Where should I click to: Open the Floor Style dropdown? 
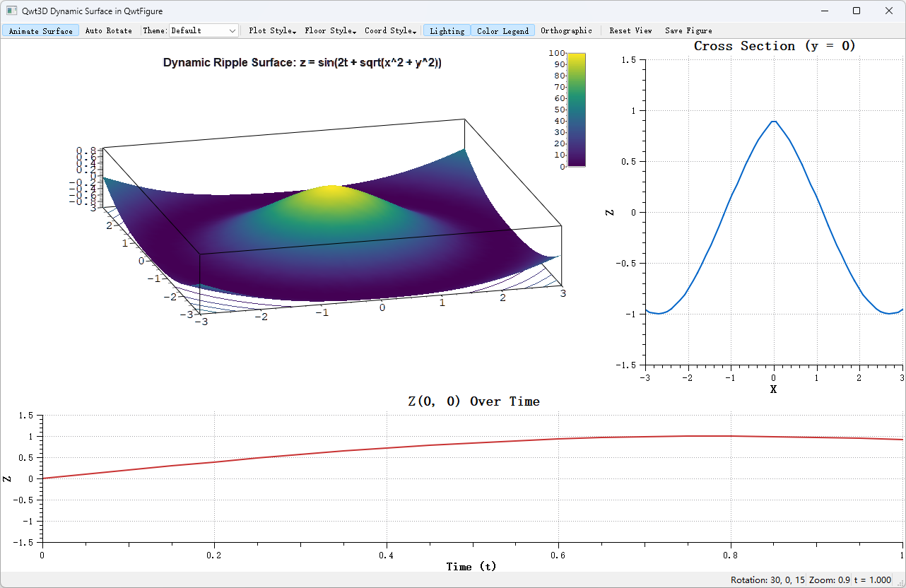click(x=331, y=30)
